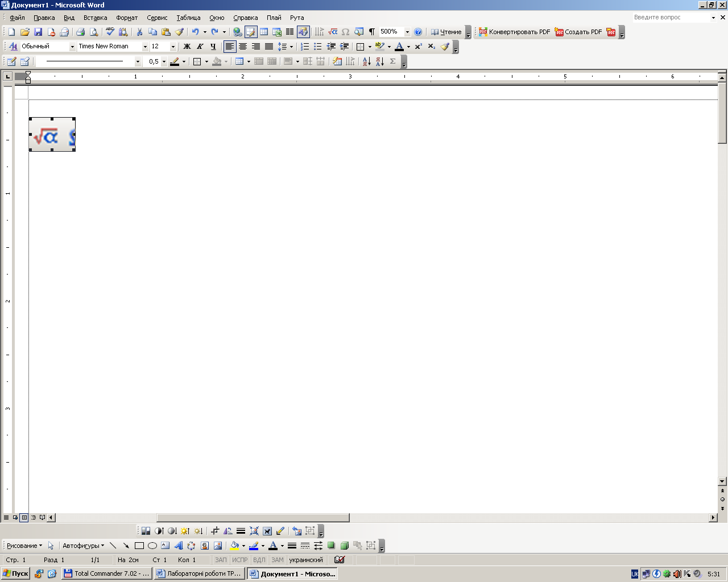Click Конвертировать PDF button
Image resolution: width=728 pixels, height=582 pixels.
click(x=514, y=32)
